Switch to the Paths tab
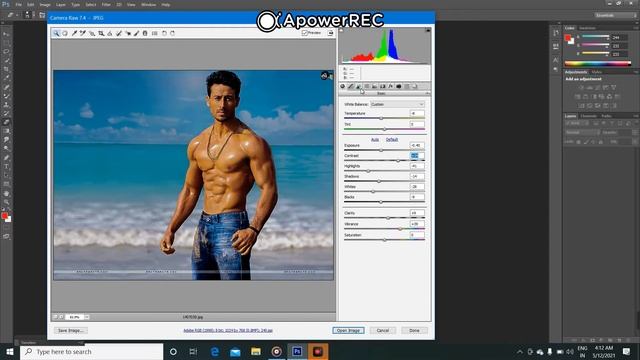Viewport: 640px width, 360px height. [x=606, y=116]
